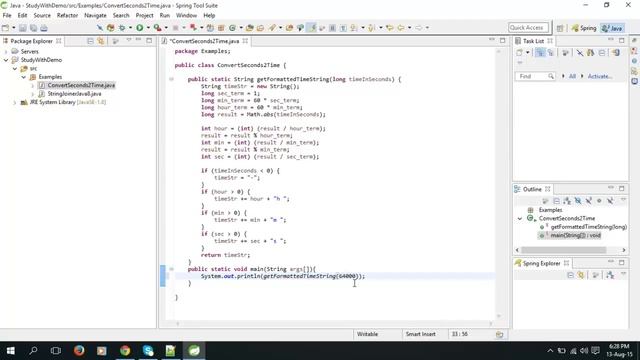Select the Task List tab
This screenshot has width=640, height=360.
click(533, 41)
